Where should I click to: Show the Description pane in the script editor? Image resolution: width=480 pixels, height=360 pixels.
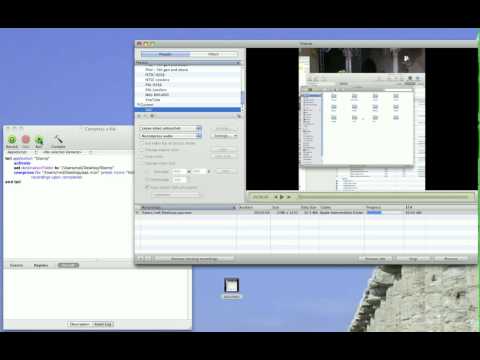pyautogui.click(x=80, y=324)
